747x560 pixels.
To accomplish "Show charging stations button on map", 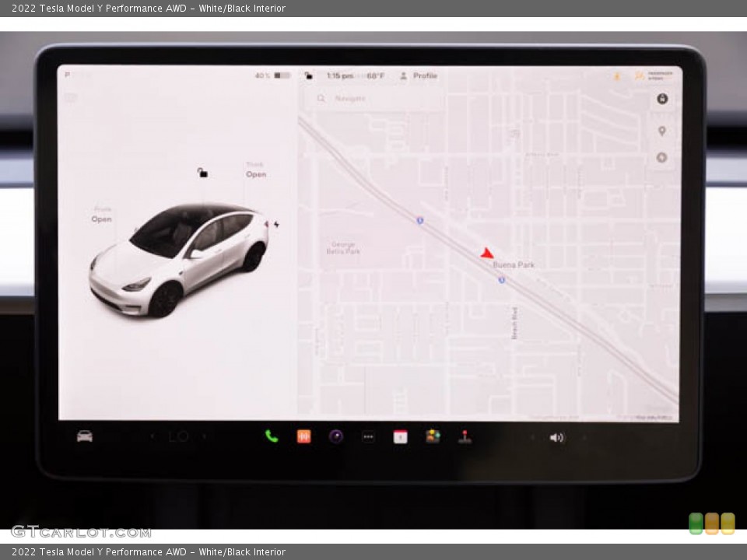I will (661, 158).
